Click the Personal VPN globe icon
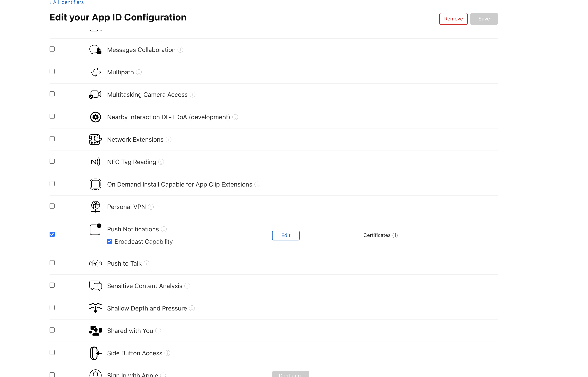588x377 pixels. [x=95, y=206]
